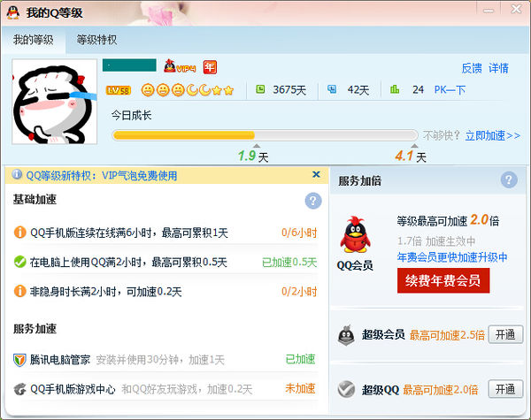Click the help icon beside 服务加倍
This screenshot has height=420, width=531.
[x=508, y=180]
